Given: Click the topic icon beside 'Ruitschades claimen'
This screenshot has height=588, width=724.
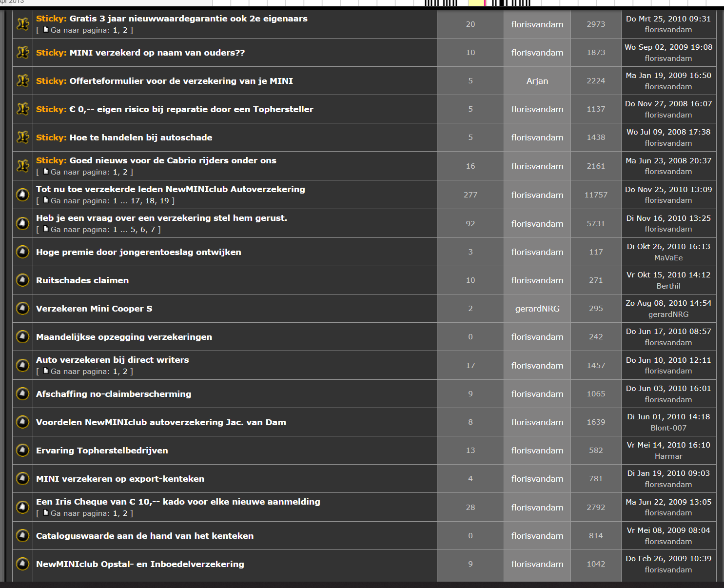Looking at the screenshot, I should [22, 280].
